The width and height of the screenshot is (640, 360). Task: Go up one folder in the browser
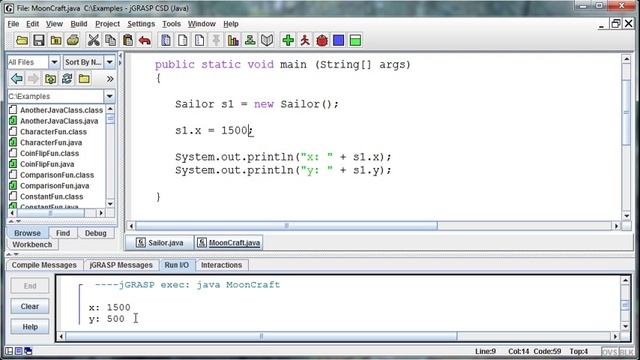51,78
